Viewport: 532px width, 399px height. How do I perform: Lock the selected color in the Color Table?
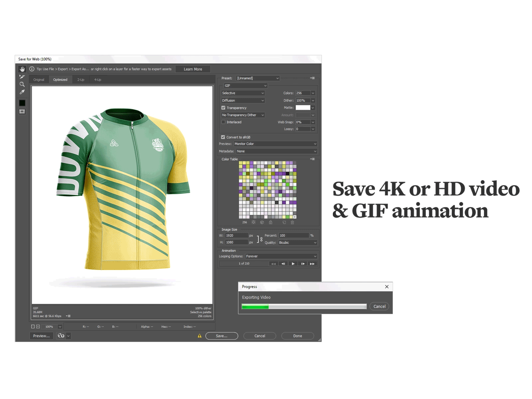click(271, 222)
